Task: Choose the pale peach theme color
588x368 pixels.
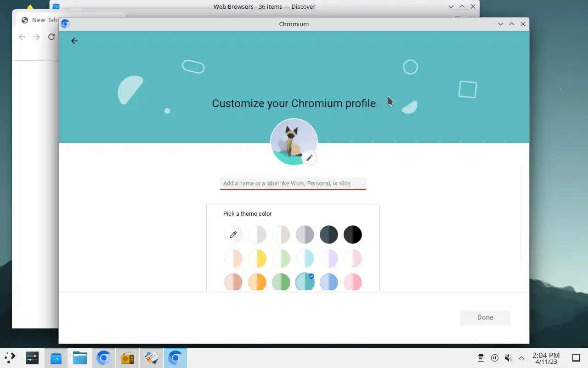Action: pyautogui.click(x=233, y=259)
